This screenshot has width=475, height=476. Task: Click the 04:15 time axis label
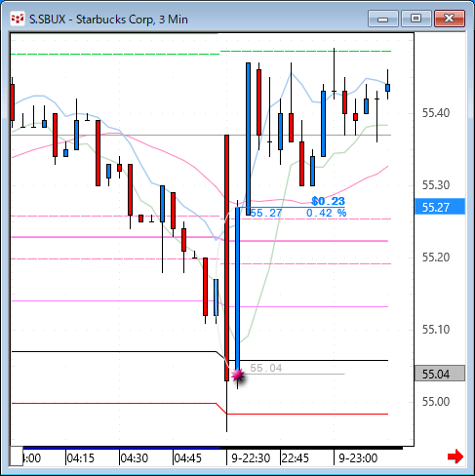point(80,458)
